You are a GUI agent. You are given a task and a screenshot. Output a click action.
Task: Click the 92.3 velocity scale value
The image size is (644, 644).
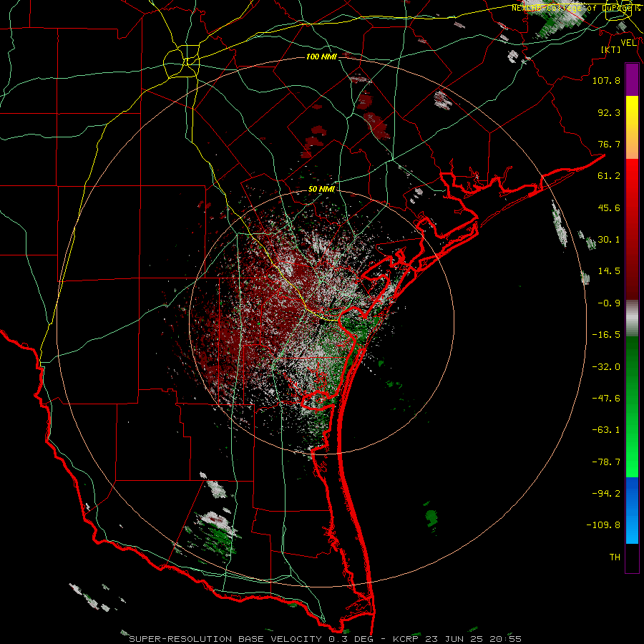609,112
